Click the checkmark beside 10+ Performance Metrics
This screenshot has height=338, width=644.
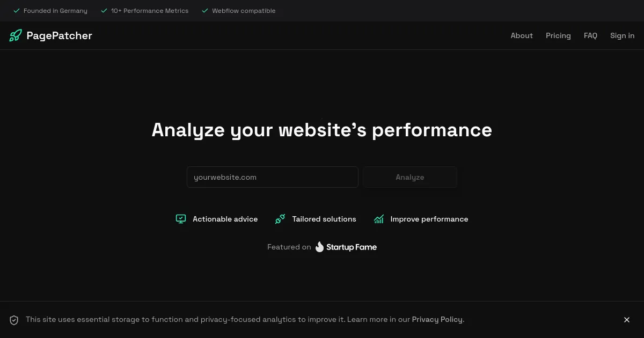coord(104,10)
